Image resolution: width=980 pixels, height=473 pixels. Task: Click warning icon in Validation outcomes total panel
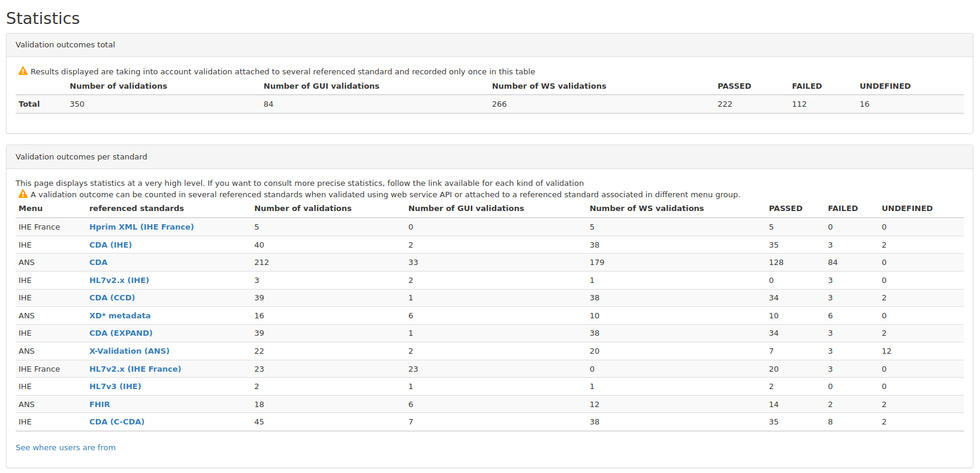pyautogui.click(x=23, y=71)
